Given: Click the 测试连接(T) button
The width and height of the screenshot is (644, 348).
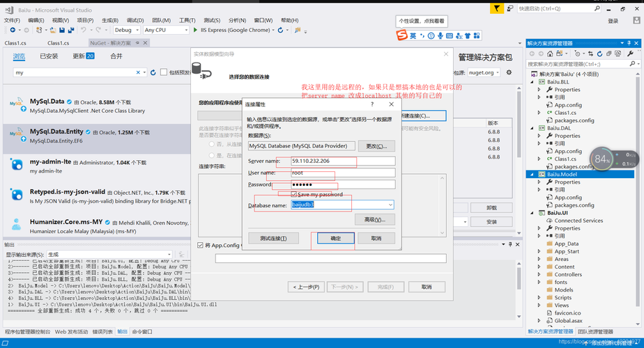Looking at the screenshot, I should tap(273, 239).
